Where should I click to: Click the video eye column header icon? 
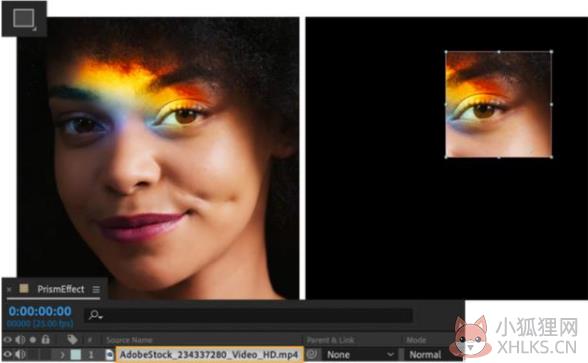pos(8,340)
